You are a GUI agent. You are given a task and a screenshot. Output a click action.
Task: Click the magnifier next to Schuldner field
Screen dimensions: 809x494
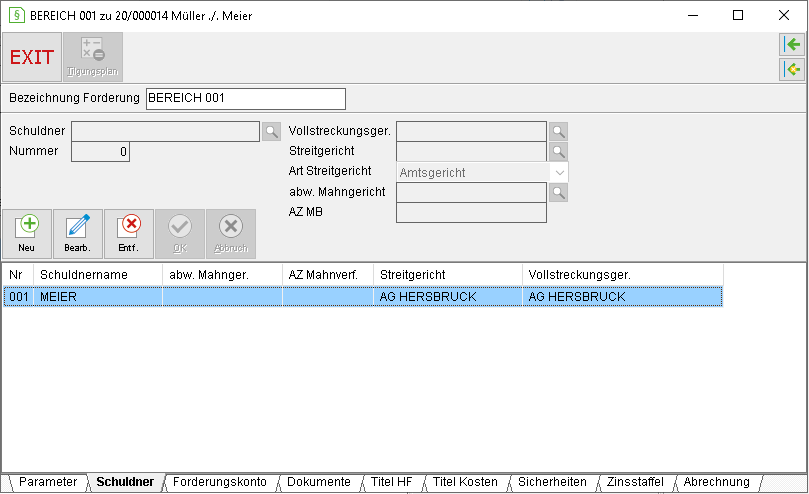271,131
